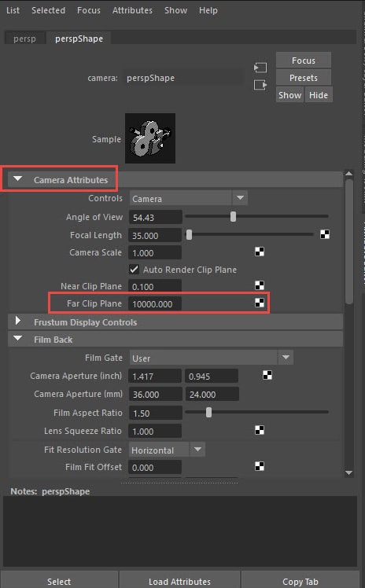Viewport: 365px width, 588px height.
Task: Click the input connection arrow icon beside camera name
Action: click(x=260, y=68)
